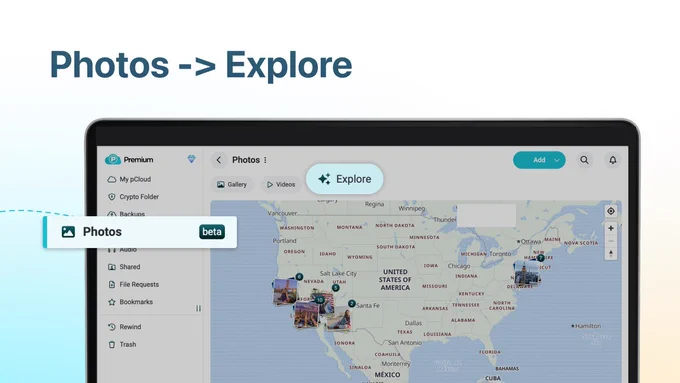Expand the Add button dropdown arrow
The width and height of the screenshot is (680, 383).
point(557,160)
